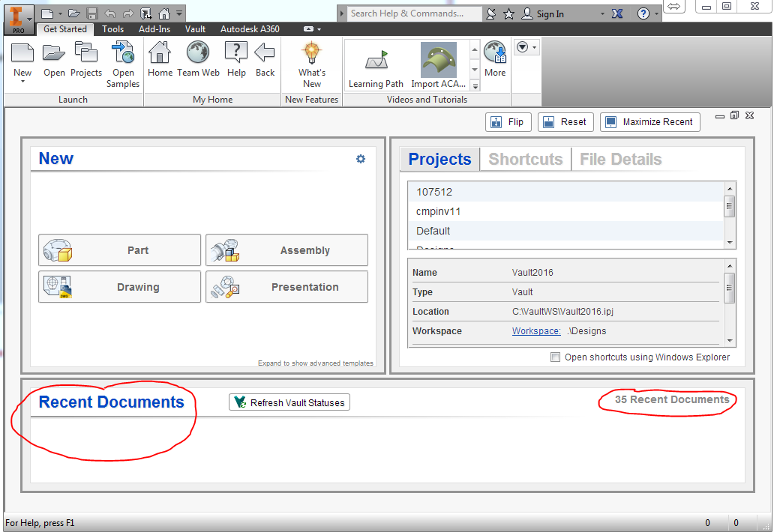The height and width of the screenshot is (532, 774).
Task: Open the Projects ribbon icon
Action: 86,52
